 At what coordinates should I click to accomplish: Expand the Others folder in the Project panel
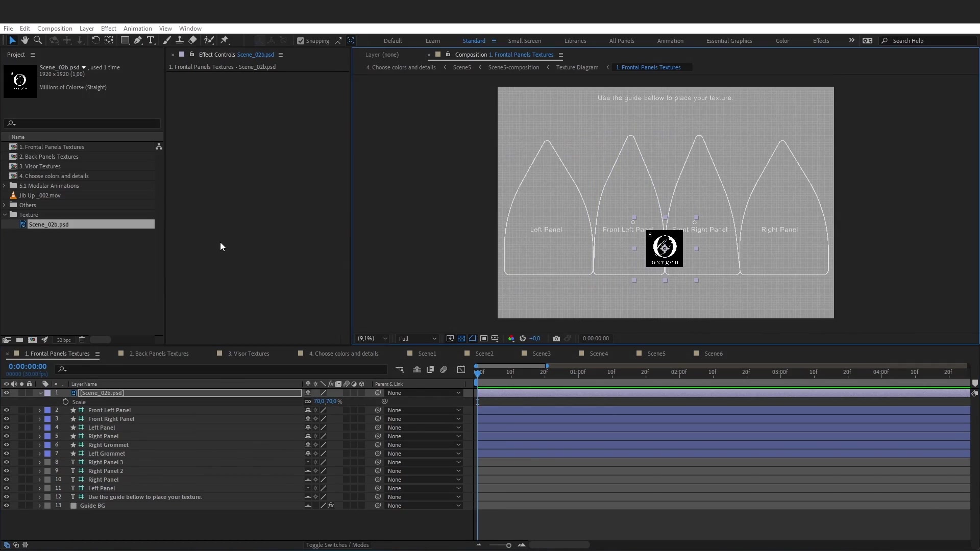[x=4, y=205]
